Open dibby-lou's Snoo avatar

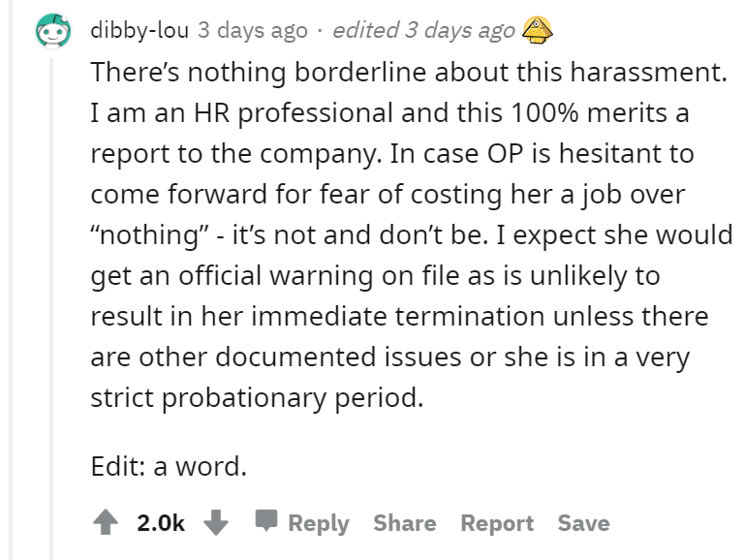[x=53, y=31]
